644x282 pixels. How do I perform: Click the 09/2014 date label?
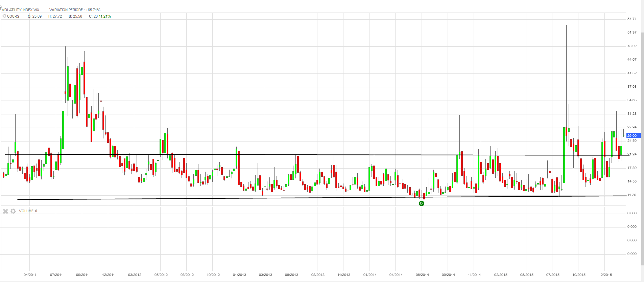pyautogui.click(x=448, y=275)
